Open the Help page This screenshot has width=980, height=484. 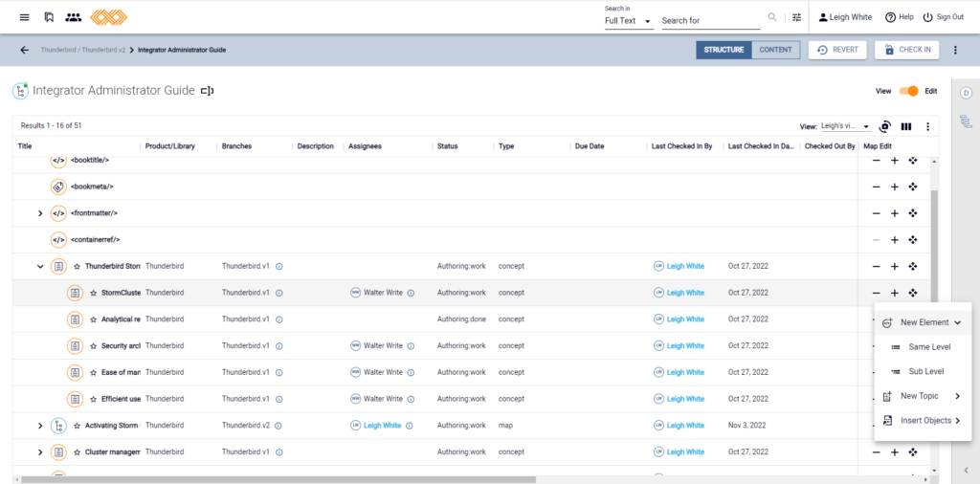coord(900,17)
